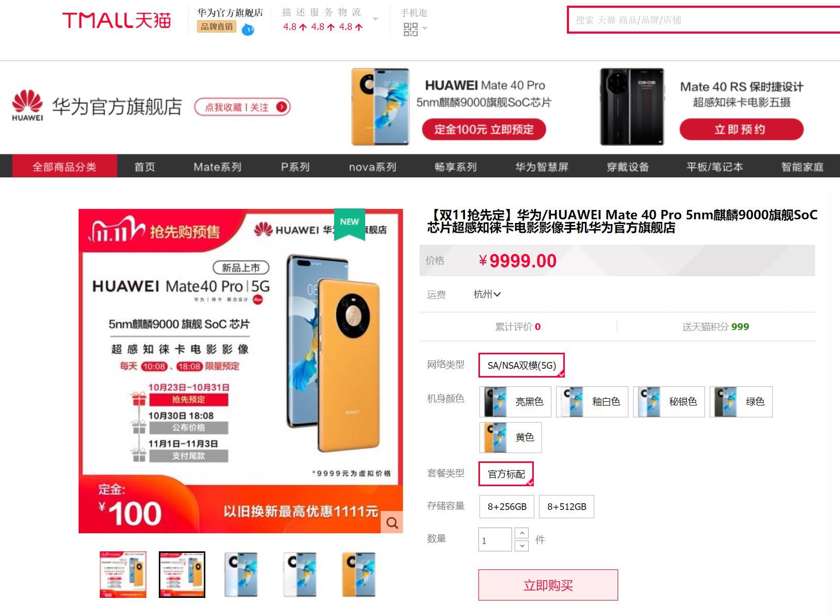The height and width of the screenshot is (616, 840).
Task: Click 定金100元 立即预定 banner button
Action: click(484, 129)
